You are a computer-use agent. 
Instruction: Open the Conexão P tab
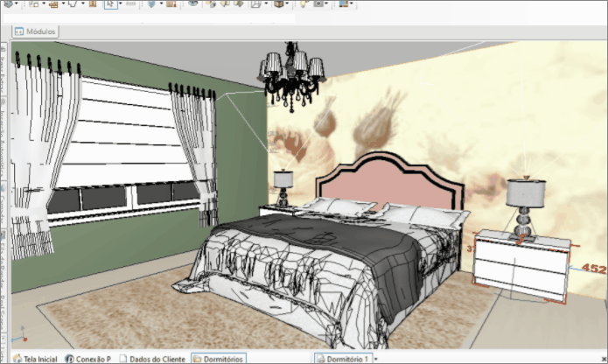[88, 359]
